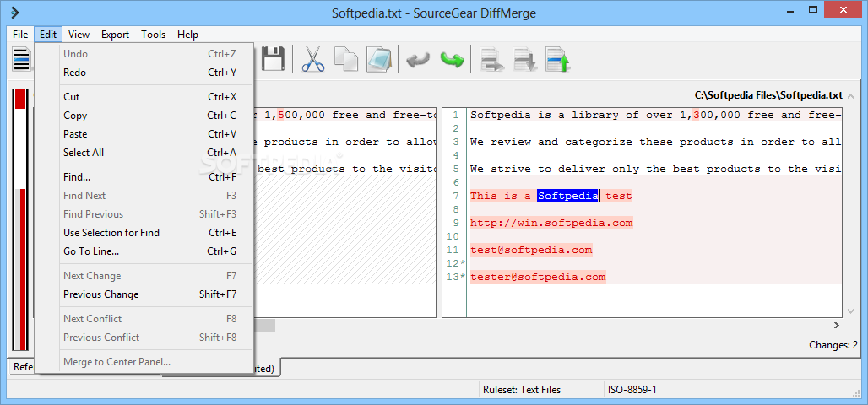Screen dimensions: 868x405
Task: Choose Use Selection for Find
Action: [x=144, y=233]
